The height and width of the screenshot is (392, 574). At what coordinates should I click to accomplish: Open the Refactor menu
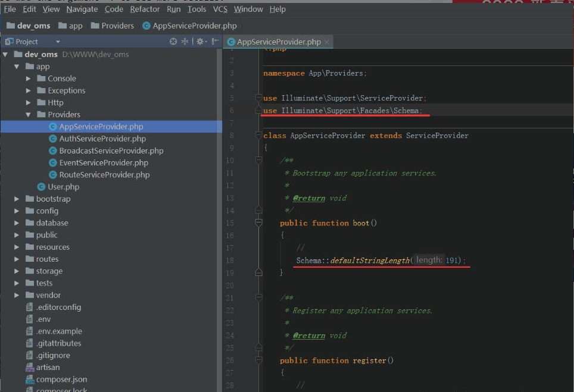pos(145,9)
